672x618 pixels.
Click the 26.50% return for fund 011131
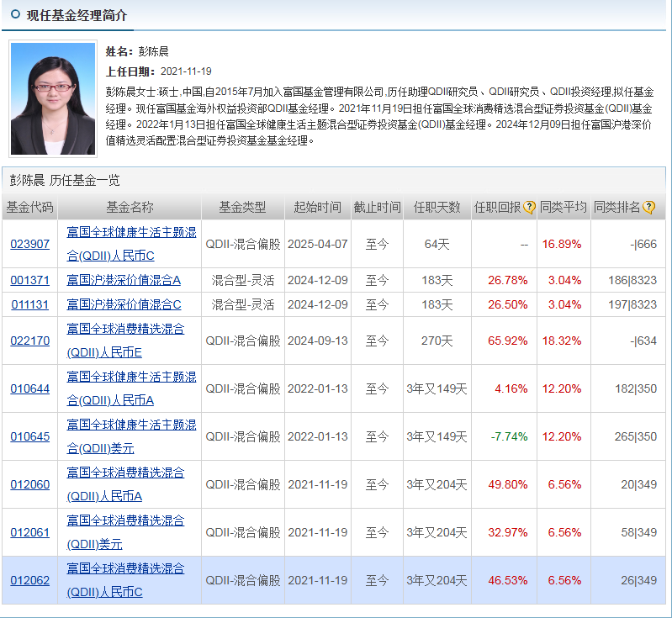[x=507, y=304]
